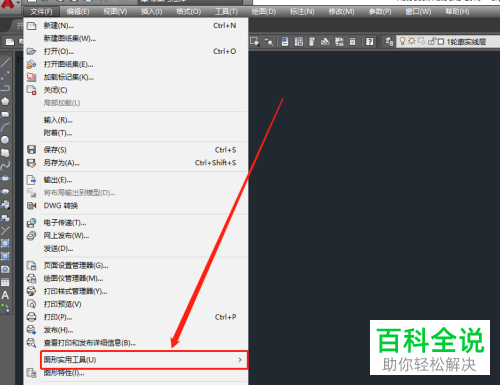Choose DWG 转换 from the File menu
Viewport: 500px width, 385px height.
136,206
